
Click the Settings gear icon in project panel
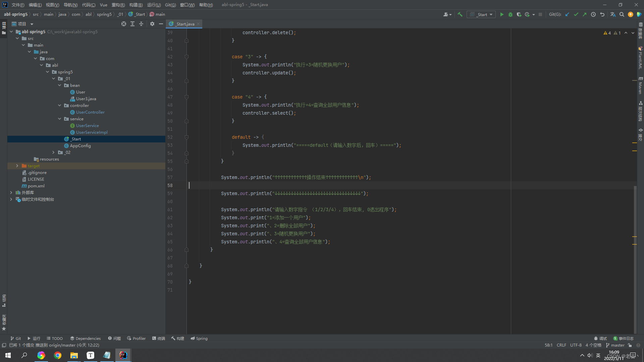(x=152, y=23)
